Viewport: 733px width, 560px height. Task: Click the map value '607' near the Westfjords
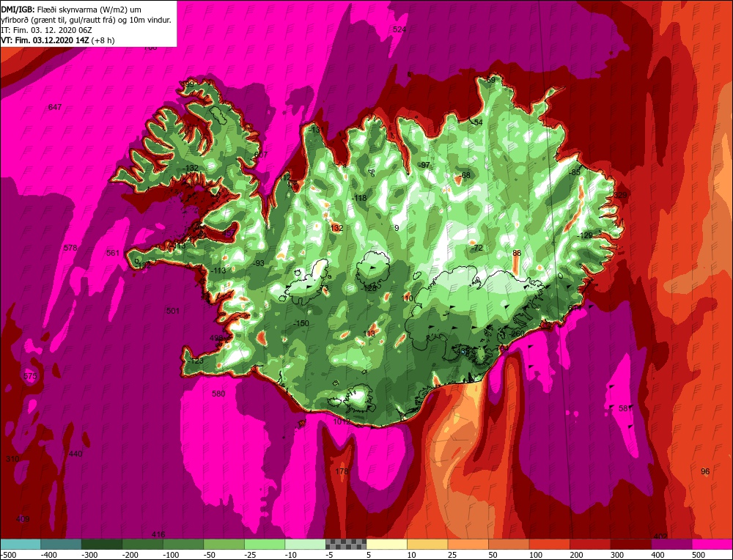pyautogui.click(x=261, y=155)
